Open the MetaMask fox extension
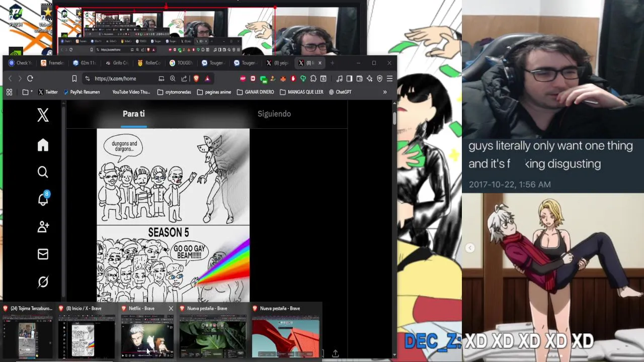 click(x=283, y=78)
